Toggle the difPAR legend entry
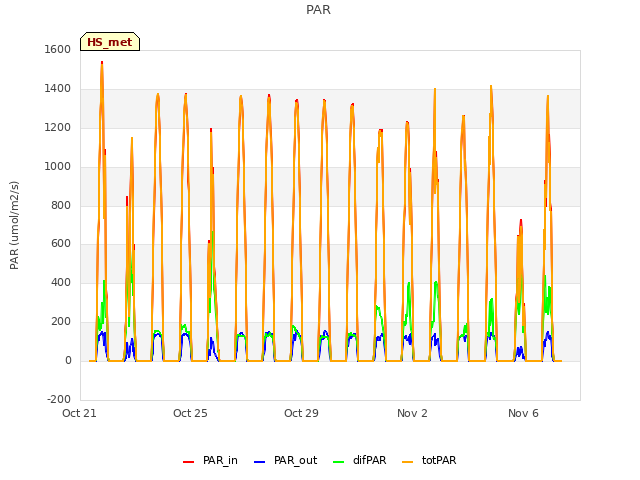 click(360, 460)
